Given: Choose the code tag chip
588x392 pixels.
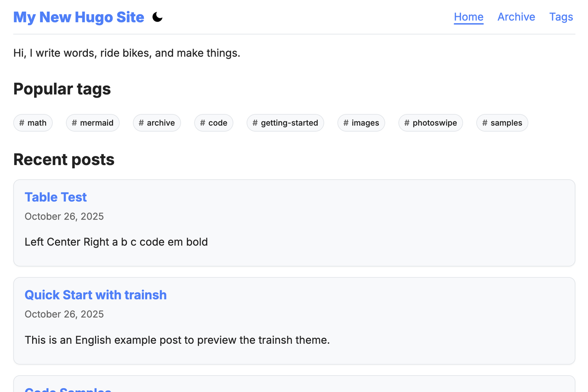Looking at the screenshot, I should (214, 123).
